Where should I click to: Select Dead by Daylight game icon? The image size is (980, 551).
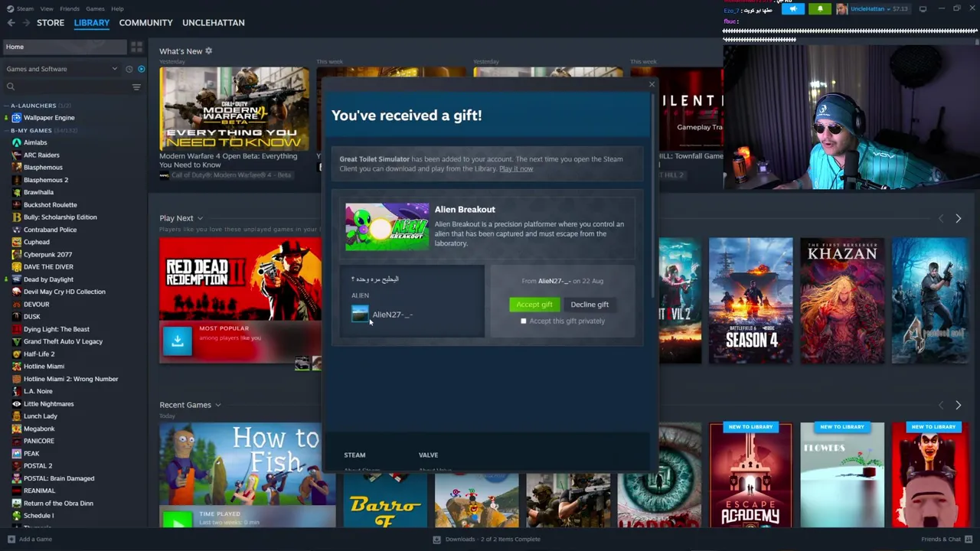[x=16, y=279]
